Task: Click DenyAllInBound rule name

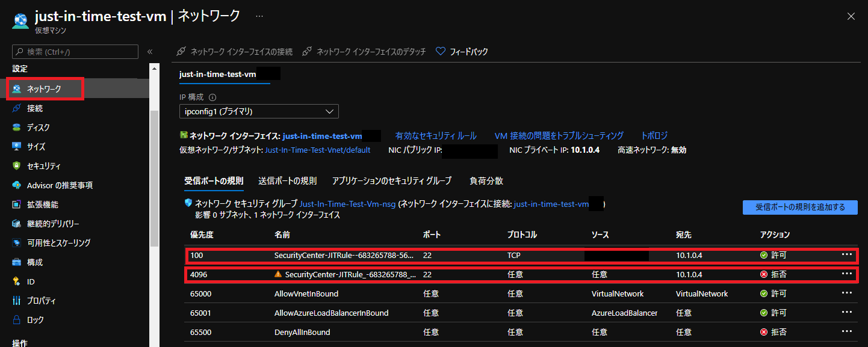Action: [302, 332]
